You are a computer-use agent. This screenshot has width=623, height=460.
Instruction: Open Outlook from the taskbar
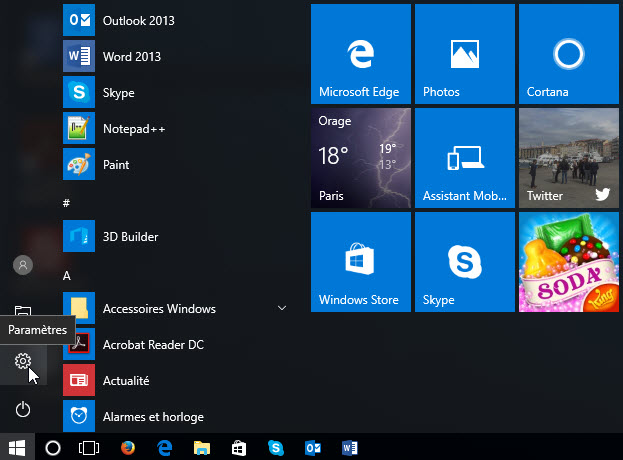click(313, 448)
